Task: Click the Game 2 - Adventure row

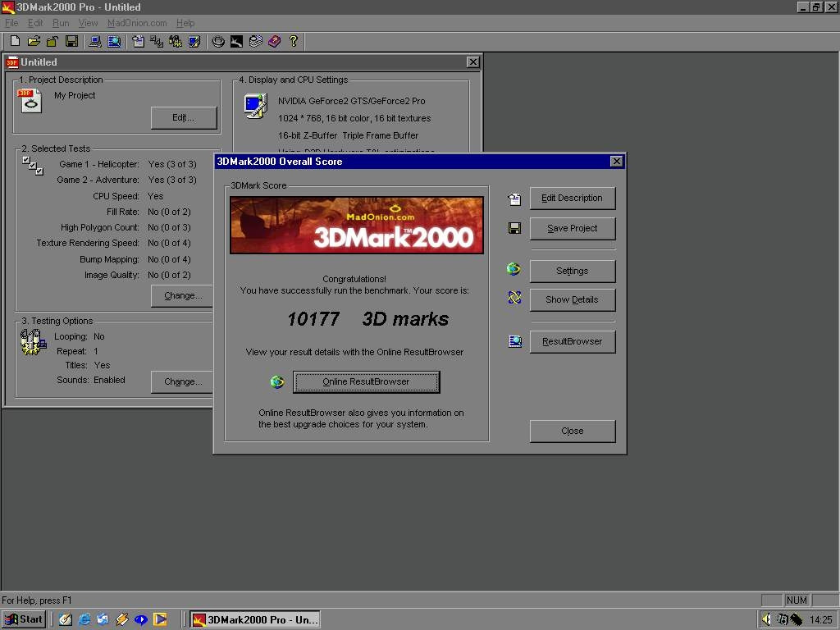Action: point(126,180)
